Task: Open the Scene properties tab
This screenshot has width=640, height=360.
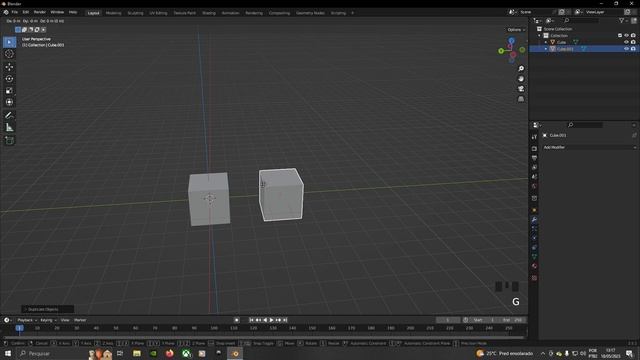Action: [534, 177]
